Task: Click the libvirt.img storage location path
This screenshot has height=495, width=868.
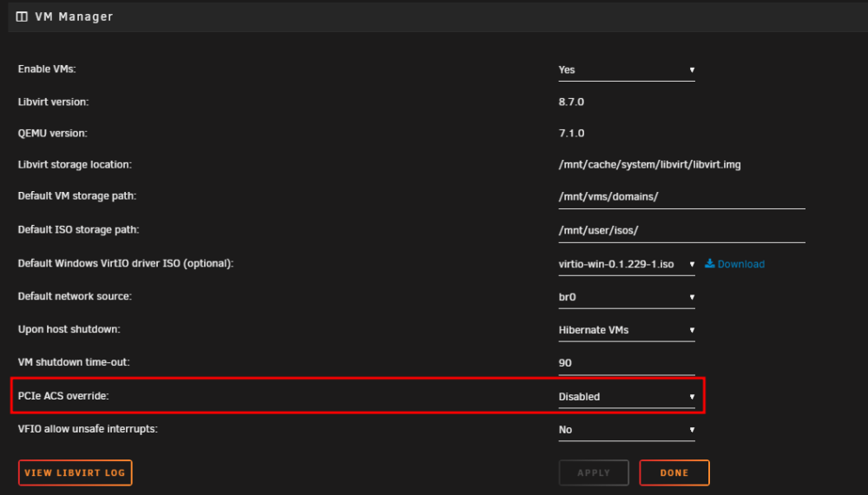Action: pos(649,164)
